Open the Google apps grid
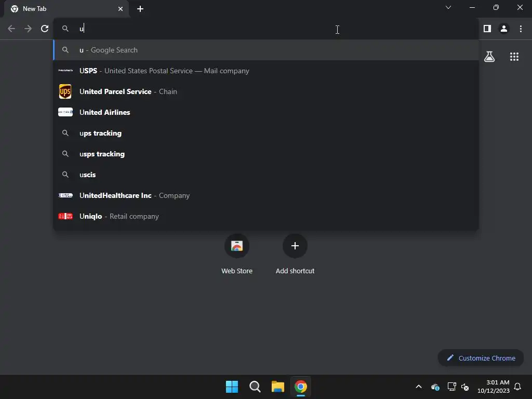This screenshot has width=532, height=399. tap(514, 56)
